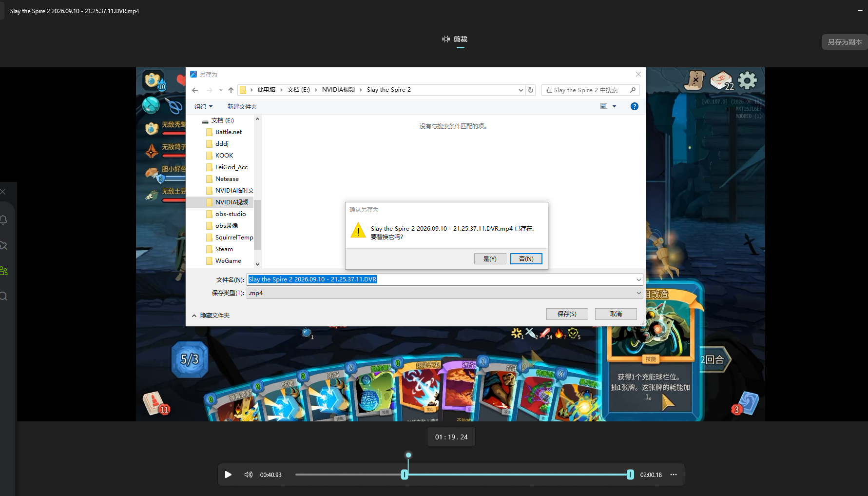Screen dimensions: 868x496
Task: Mute the volume speaker icon
Action: click(249, 475)
